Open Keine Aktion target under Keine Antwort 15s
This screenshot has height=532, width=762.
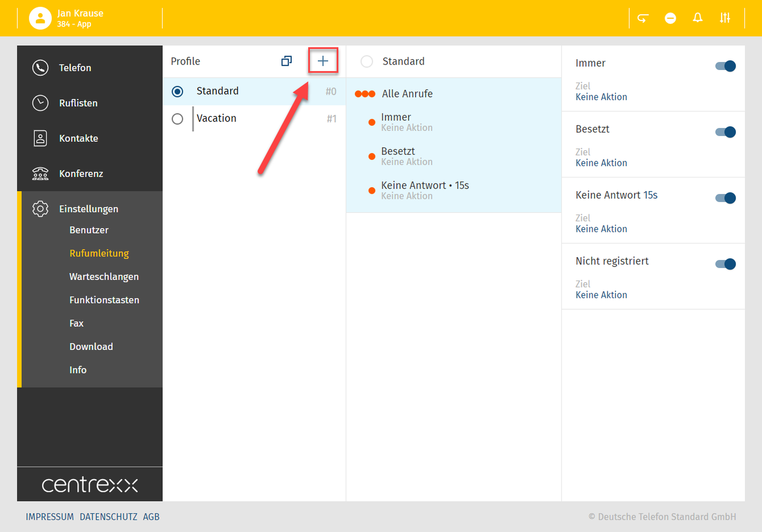click(601, 229)
